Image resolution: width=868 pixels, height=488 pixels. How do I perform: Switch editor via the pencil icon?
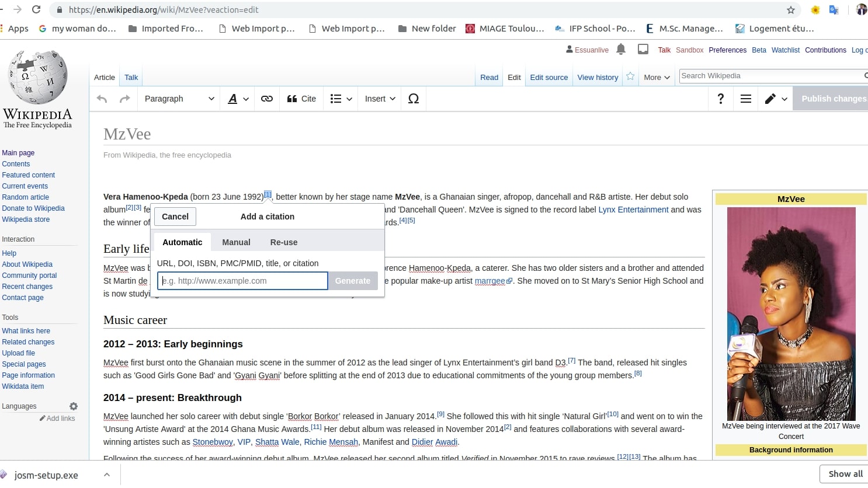(776, 99)
